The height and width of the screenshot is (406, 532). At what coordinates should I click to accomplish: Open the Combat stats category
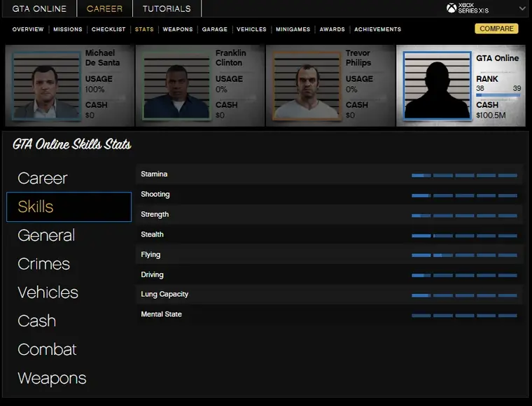coord(47,349)
